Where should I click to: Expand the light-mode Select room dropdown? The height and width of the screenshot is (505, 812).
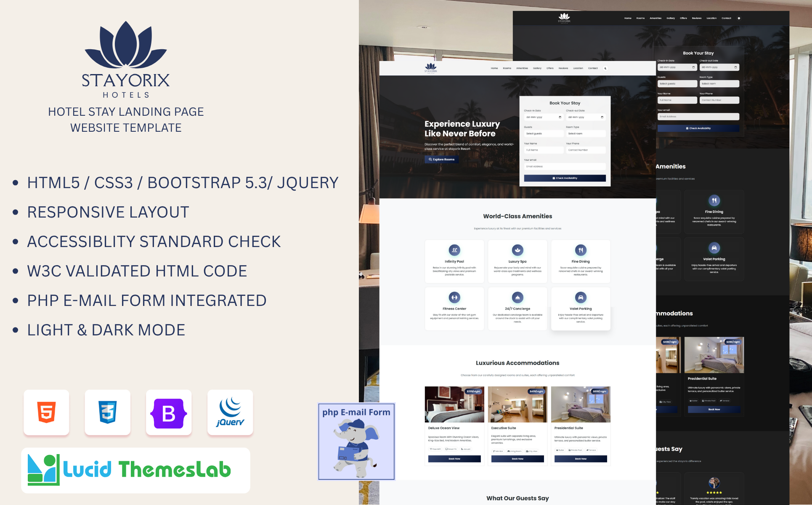click(x=585, y=133)
